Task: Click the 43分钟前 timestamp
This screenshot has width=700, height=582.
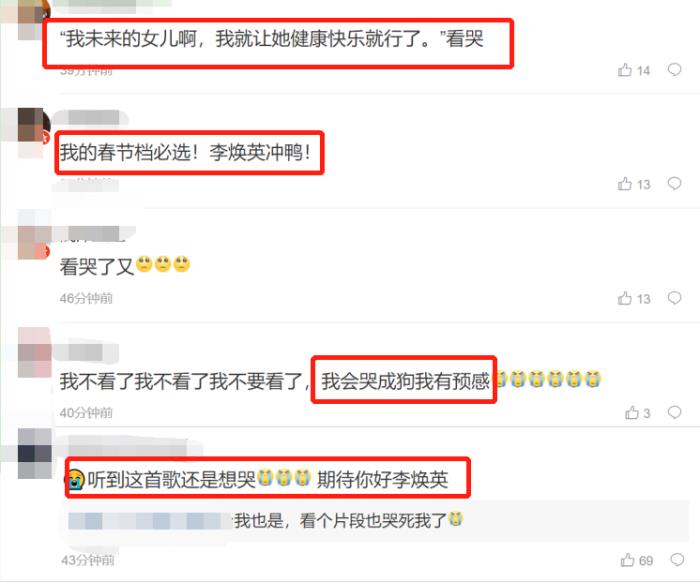Action: (x=88, y=560)
